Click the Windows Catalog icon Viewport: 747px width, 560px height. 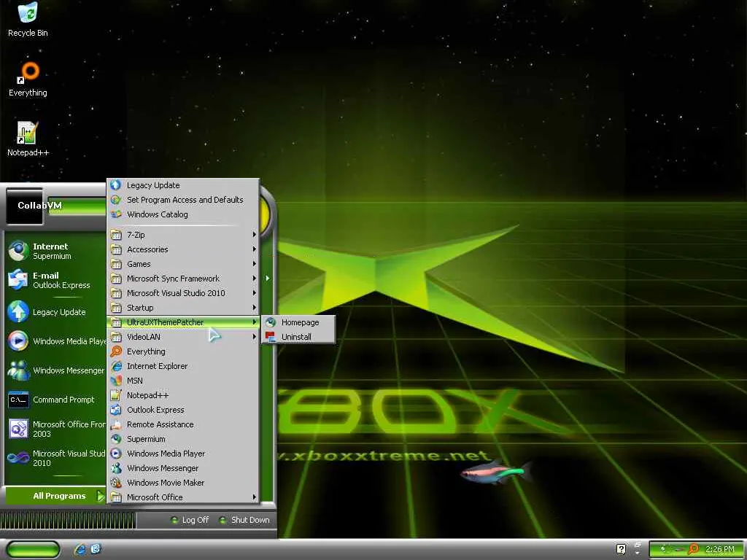[x=116, y=214]
